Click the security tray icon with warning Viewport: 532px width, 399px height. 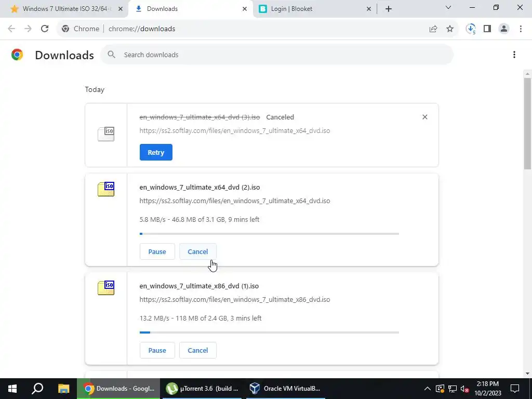click(x=440, y=389)
